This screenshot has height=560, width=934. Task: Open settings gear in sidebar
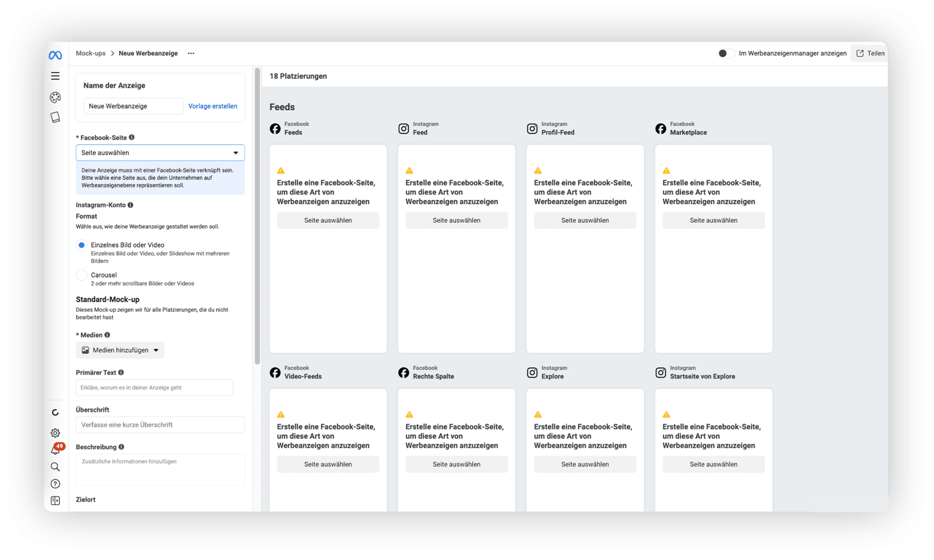coord(55,433)
